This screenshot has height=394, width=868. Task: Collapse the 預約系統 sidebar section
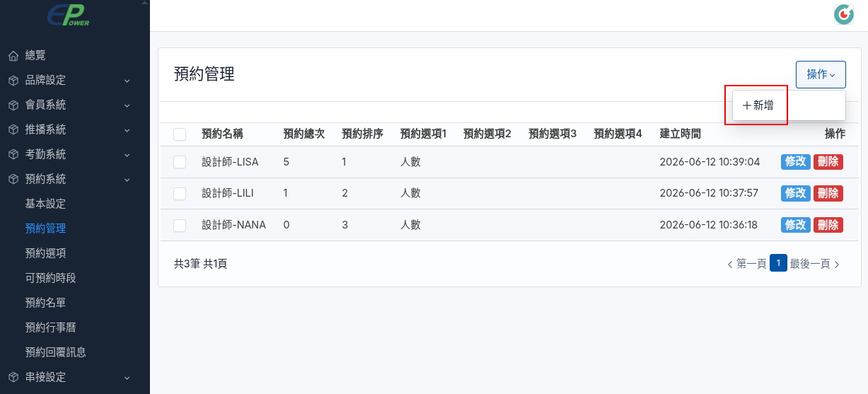point(127,180)
